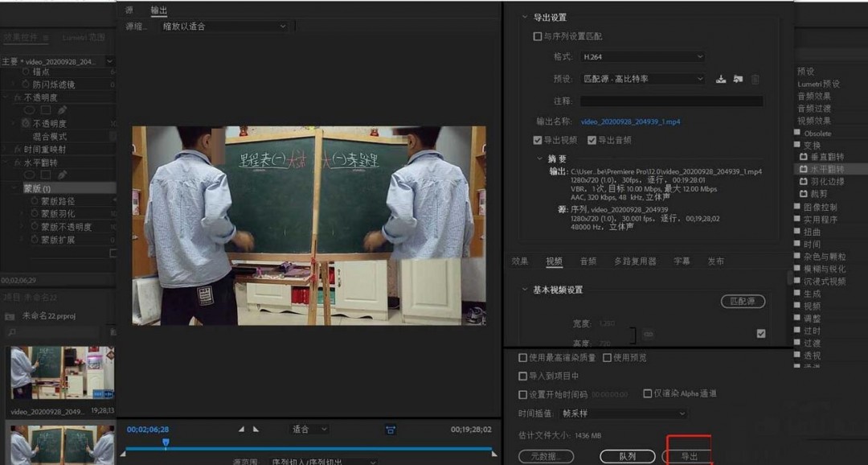The height and width of the screenshot is (465, 868).
Task: Select the free draw bezier pen mask tool
Action: point(62,109)
